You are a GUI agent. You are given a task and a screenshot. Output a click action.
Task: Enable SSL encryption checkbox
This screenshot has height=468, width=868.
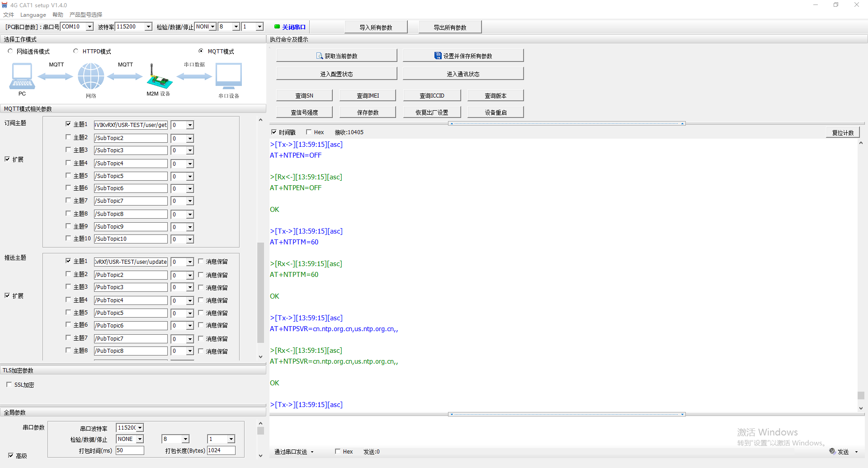[x=9, y=384]
